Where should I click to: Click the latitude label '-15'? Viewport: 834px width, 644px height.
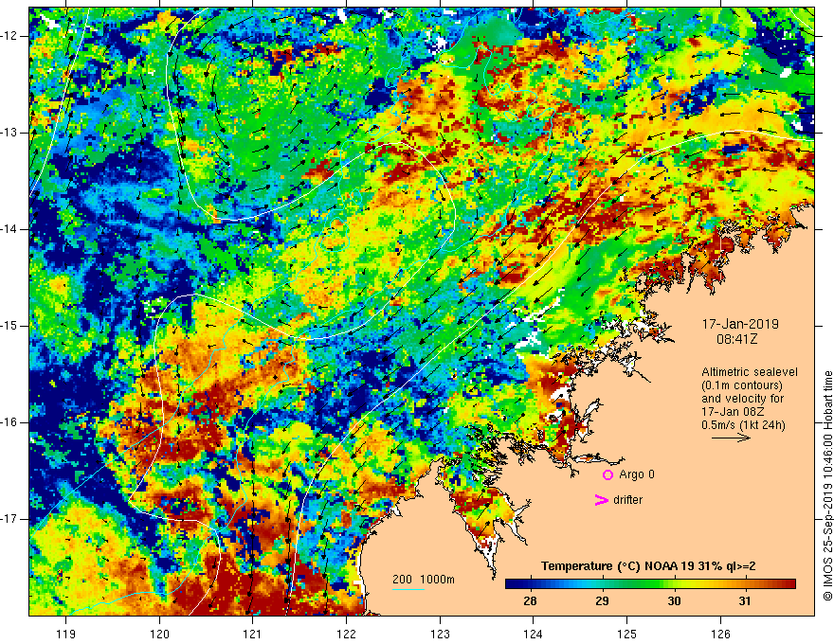(x=9, y=326)
